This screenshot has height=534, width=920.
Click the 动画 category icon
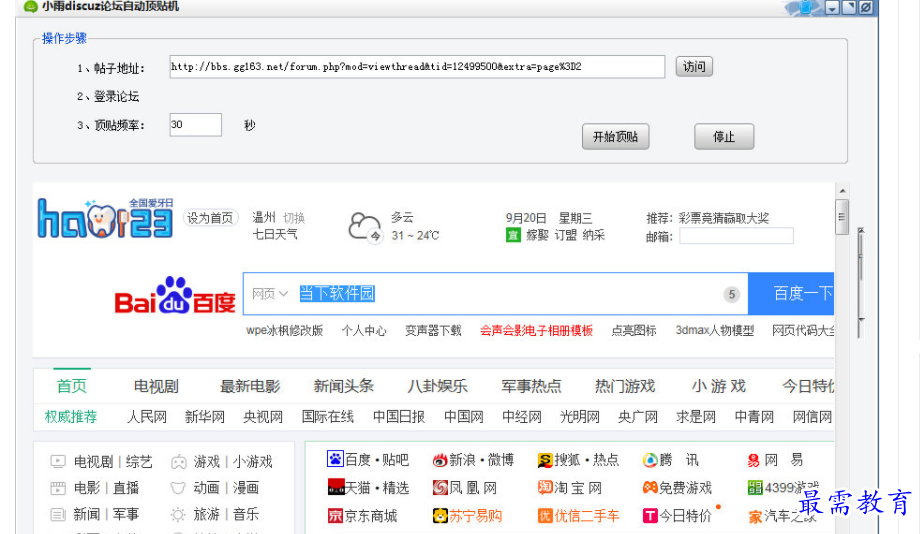[x=178, y=488]
